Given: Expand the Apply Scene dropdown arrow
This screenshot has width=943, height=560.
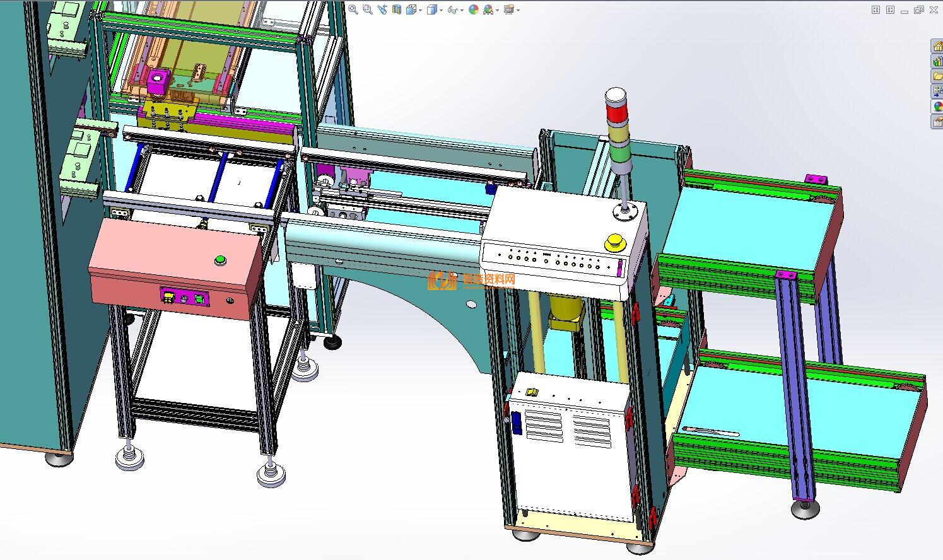Looking at the screenshot, I should 497,10.
